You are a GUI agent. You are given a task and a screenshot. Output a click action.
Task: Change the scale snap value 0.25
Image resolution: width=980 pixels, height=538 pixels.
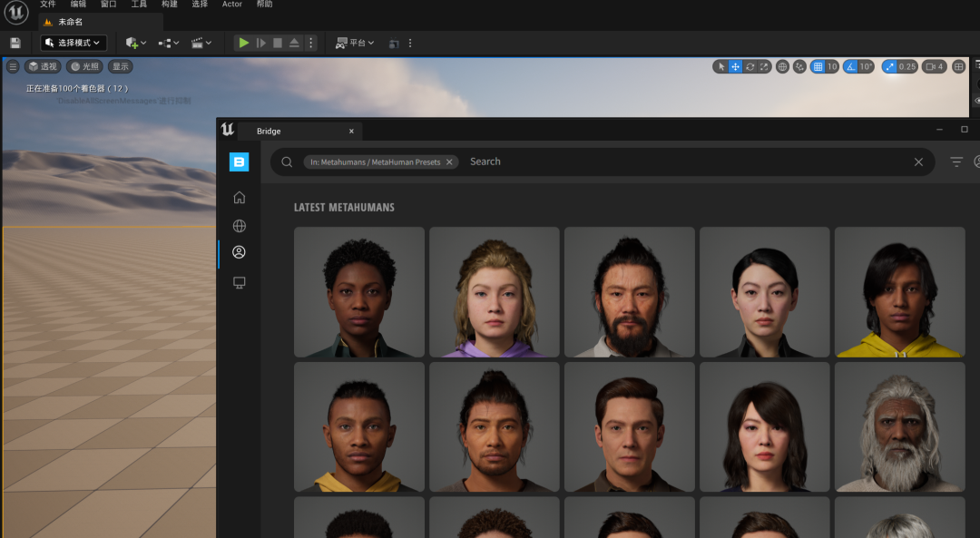(907, 67)
